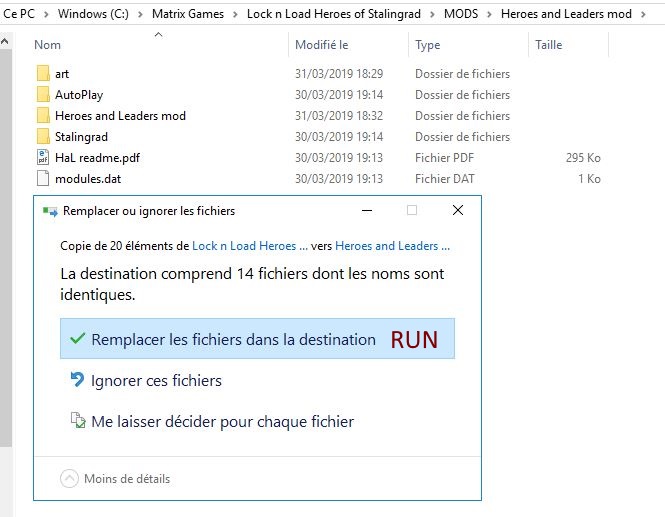Click the date 31/03/2019 18:29

[339, 74]
